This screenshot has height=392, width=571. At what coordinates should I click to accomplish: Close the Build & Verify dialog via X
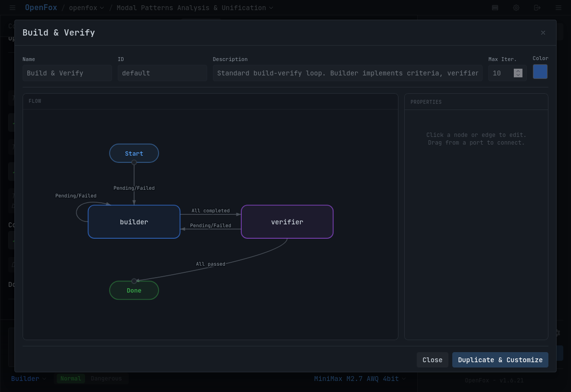pos(543,33)
